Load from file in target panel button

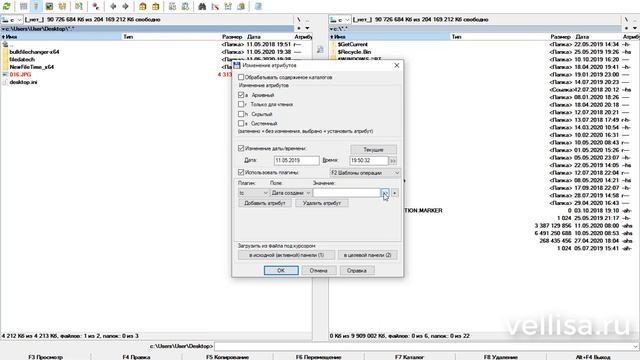[x=367, y=255]
